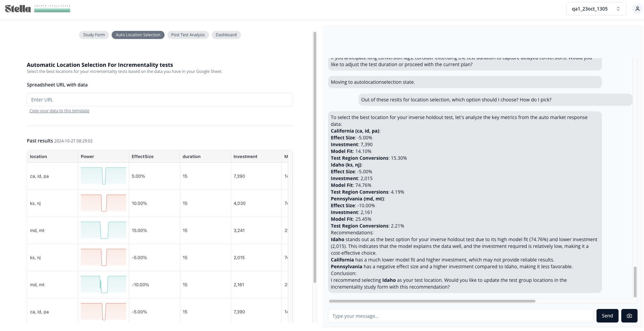Go to the Dashboard tab
644x331 pixels.
(x=226, y=35)
